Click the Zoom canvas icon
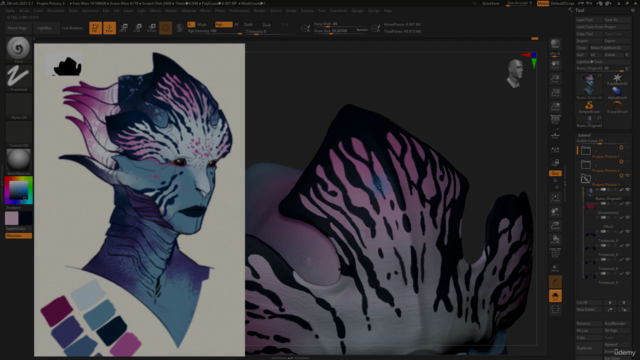Viewport: 640px width, 360px height. (555, 79)
